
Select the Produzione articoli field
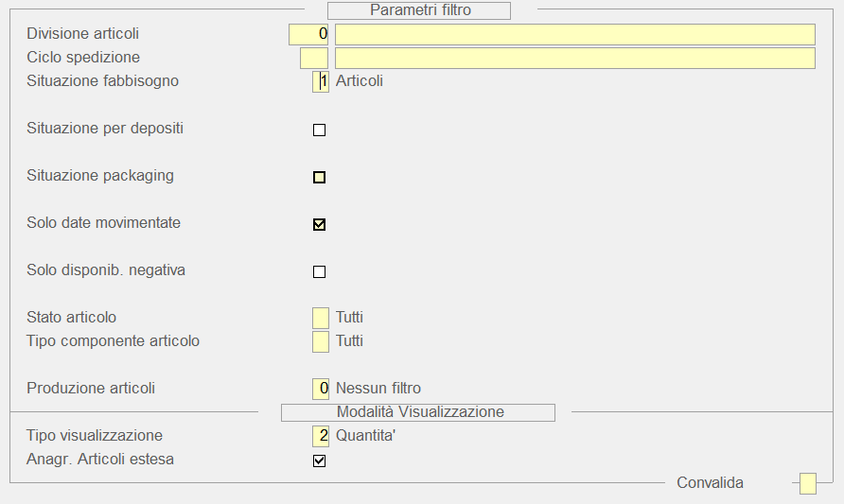point(321,388)
